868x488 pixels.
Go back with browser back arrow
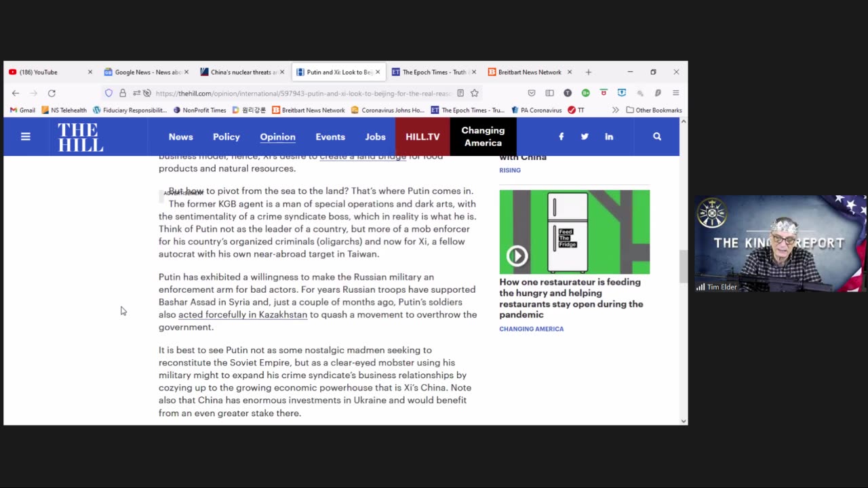(x=16, y=93)
